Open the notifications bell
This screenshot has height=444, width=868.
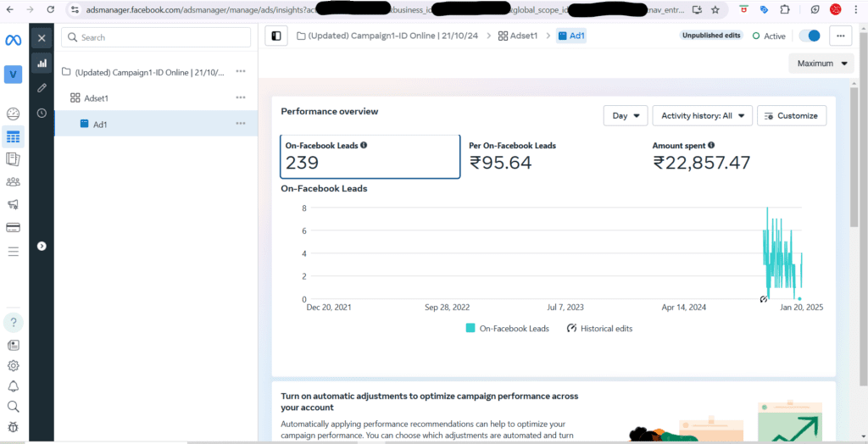[x=14, y=386]
